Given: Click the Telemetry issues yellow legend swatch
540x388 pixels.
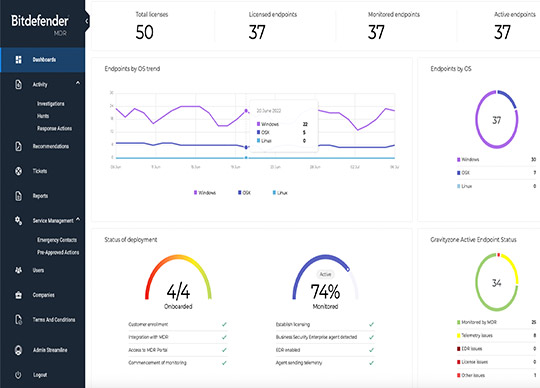Looking at the screenshot, I should (458, 335).
